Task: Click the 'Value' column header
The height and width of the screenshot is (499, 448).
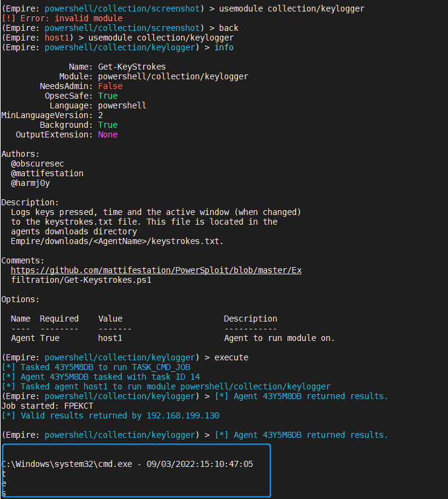Action: 110,319
